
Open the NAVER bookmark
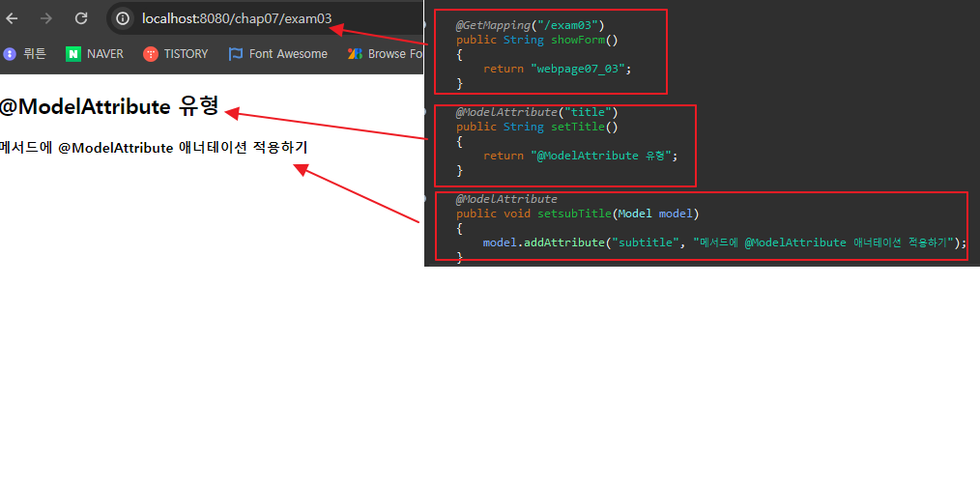coord(95,54)
